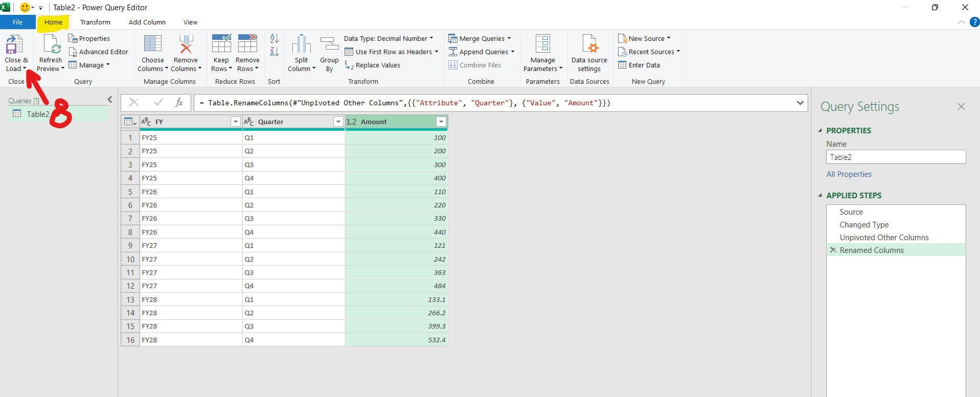
Task: Click the Keep Rows icon
Action: click(221, 43)
